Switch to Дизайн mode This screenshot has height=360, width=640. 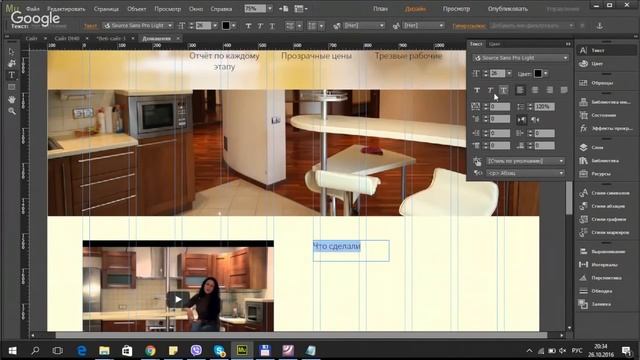point(415,9)
